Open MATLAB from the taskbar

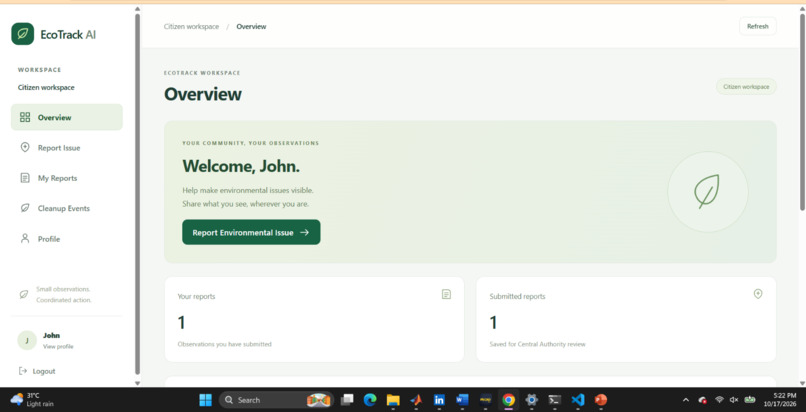[416, 400]
